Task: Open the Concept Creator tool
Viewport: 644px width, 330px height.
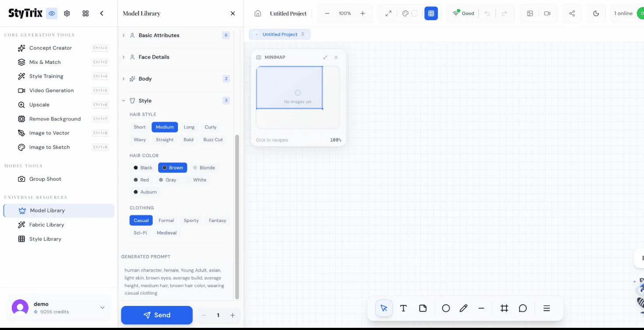Action: click(50, 48)
